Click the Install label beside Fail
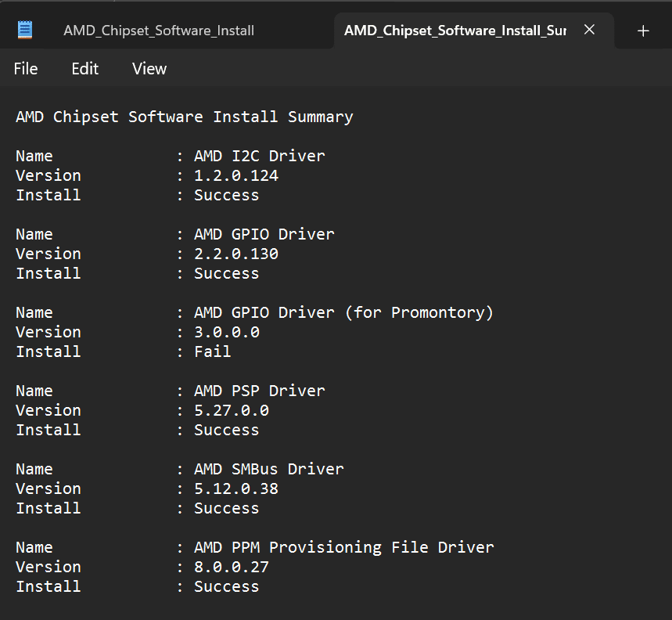The width and height of the screenshot is (672, 620). (x=49, y=351)
